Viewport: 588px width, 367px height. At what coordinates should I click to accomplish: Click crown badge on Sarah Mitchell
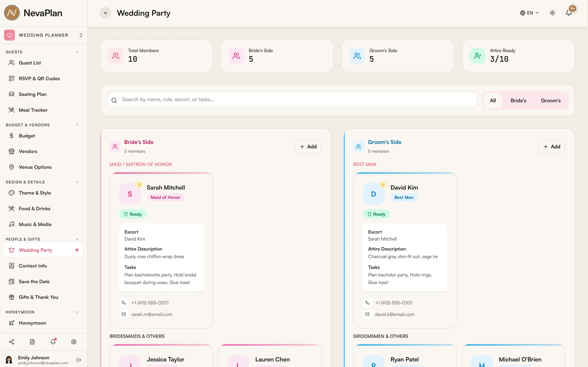139,185
